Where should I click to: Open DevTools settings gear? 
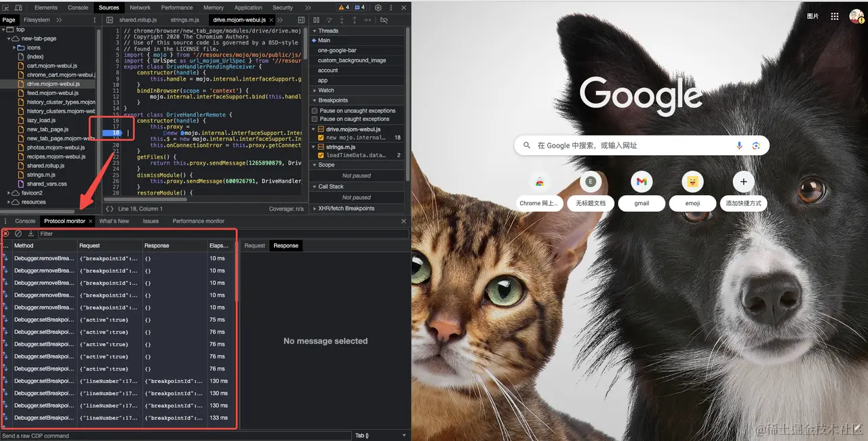click(378, 7)
